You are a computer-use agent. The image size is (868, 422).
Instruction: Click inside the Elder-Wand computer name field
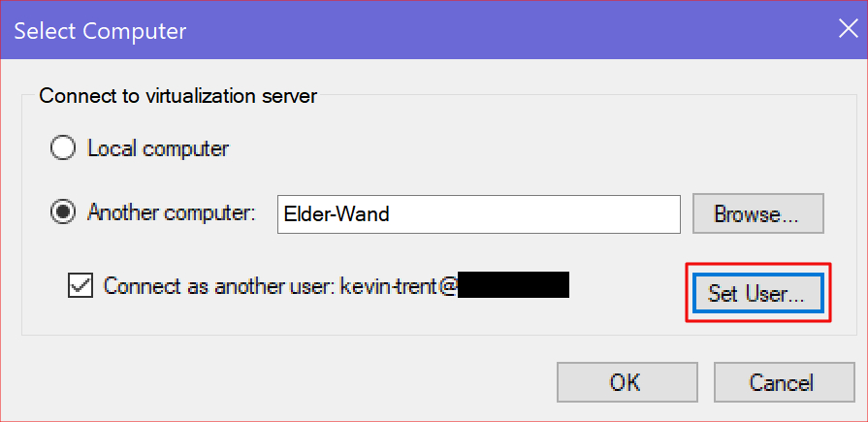point(477,214)
